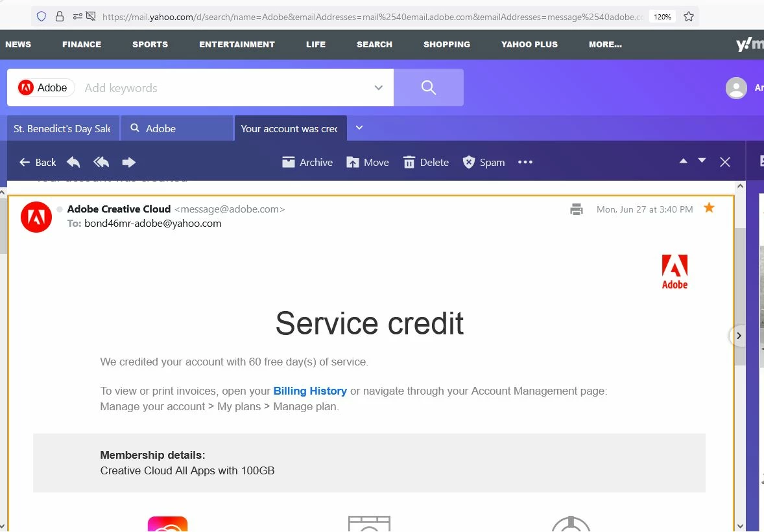
Task: Move this email to a folder
Action: point(367,162)
